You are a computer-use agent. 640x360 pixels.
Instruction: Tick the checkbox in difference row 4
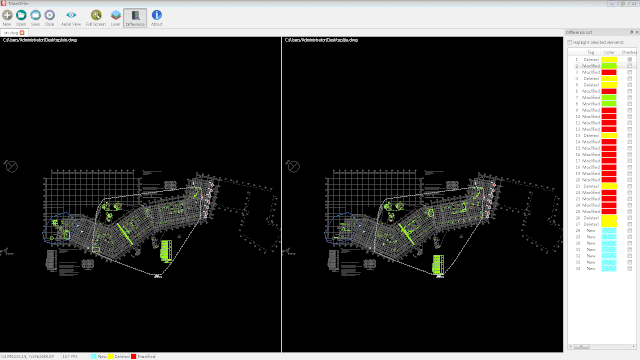pos(630,78)
